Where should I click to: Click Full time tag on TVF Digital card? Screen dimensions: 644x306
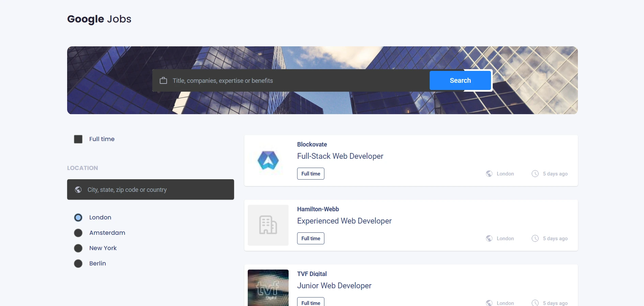(311, 302)
